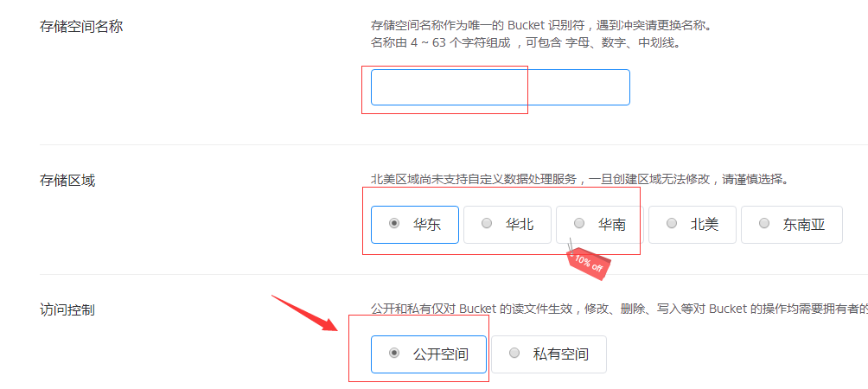Click the 北美区域 warning description text
868x389 pixels.
(x=579, y=180)
